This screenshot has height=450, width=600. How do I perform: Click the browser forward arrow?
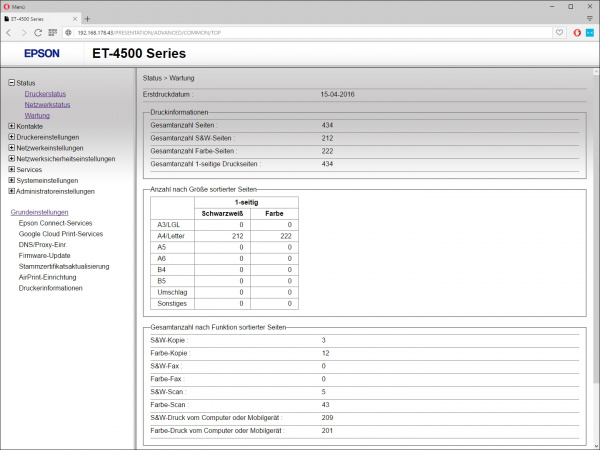23,32
